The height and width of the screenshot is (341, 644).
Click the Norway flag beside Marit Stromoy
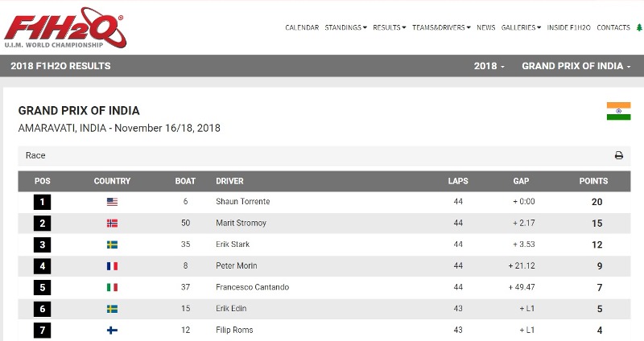tap(112, 224)
